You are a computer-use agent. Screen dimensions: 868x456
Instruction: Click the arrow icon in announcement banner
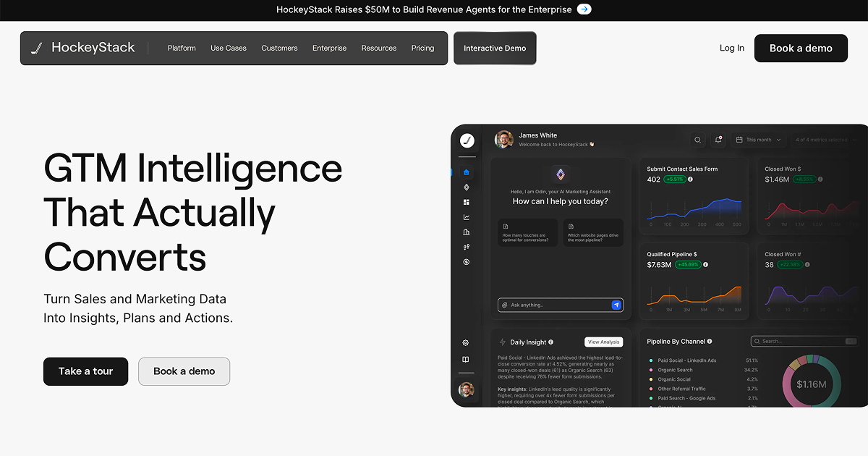[x=584, y=9]
